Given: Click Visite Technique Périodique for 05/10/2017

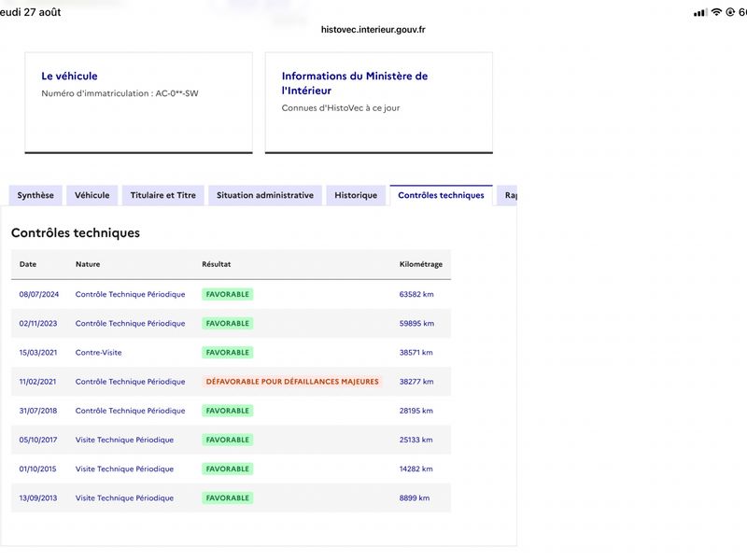Looking at the screenshot, I should point(124,440).
